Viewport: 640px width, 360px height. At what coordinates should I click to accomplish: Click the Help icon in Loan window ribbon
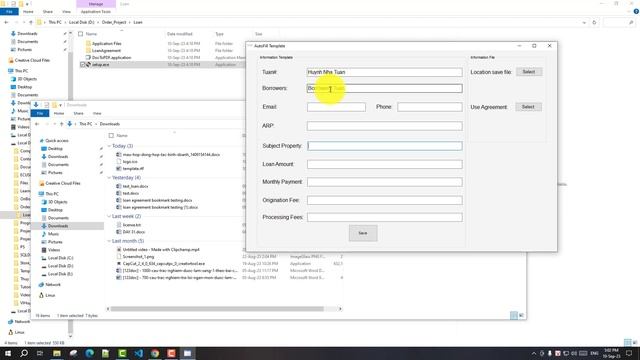(636, 12)
